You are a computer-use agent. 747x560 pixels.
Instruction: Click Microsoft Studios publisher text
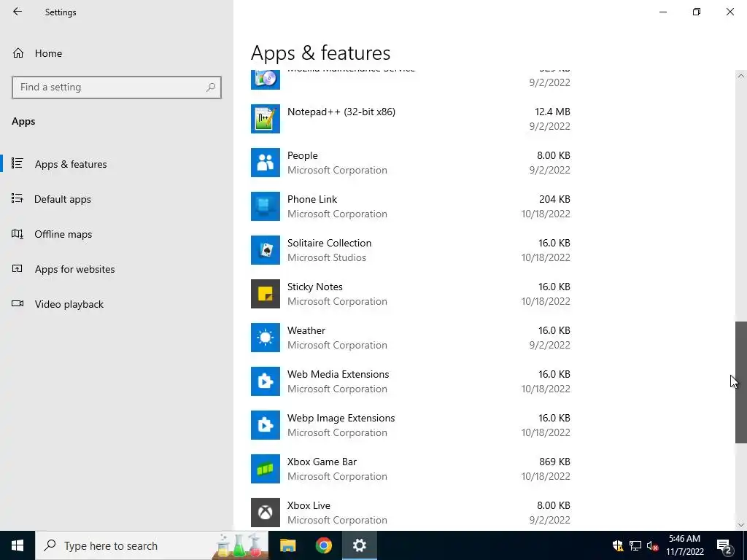(327, 257)
